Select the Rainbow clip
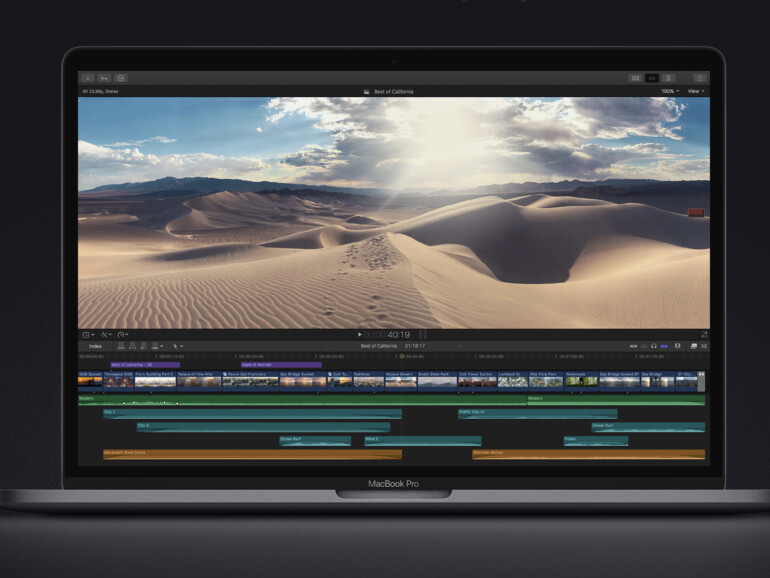The height and width of the screenshot is (578, 770). point(368,381)
